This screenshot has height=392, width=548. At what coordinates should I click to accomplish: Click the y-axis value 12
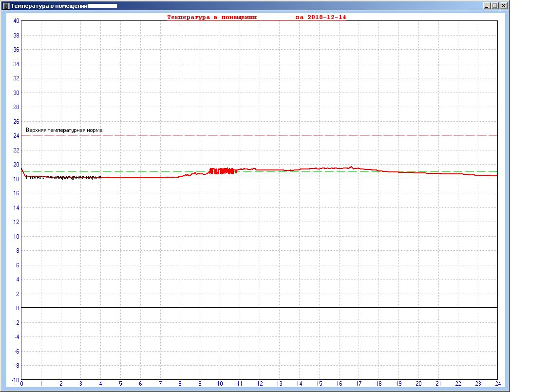coord(17,222)
